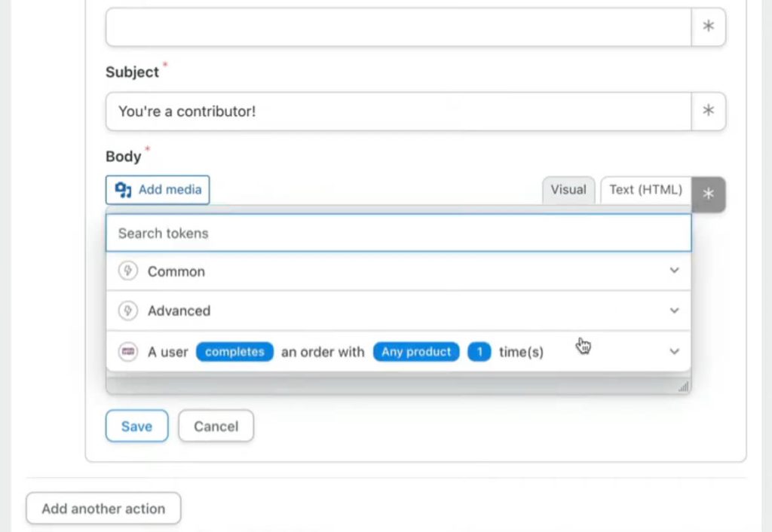The image size is (772, 532).
Task: Expand the Advanced tokens section
Action: point(674,310)
